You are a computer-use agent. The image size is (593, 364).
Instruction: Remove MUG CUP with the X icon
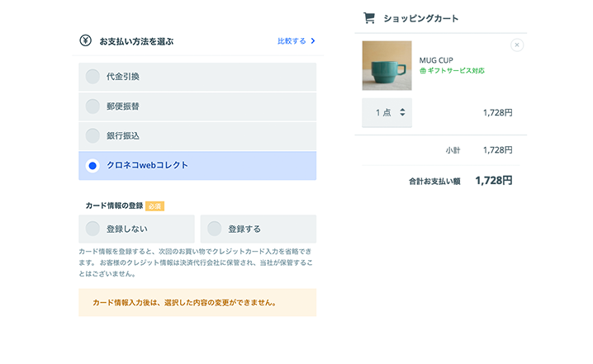(517, 45)
